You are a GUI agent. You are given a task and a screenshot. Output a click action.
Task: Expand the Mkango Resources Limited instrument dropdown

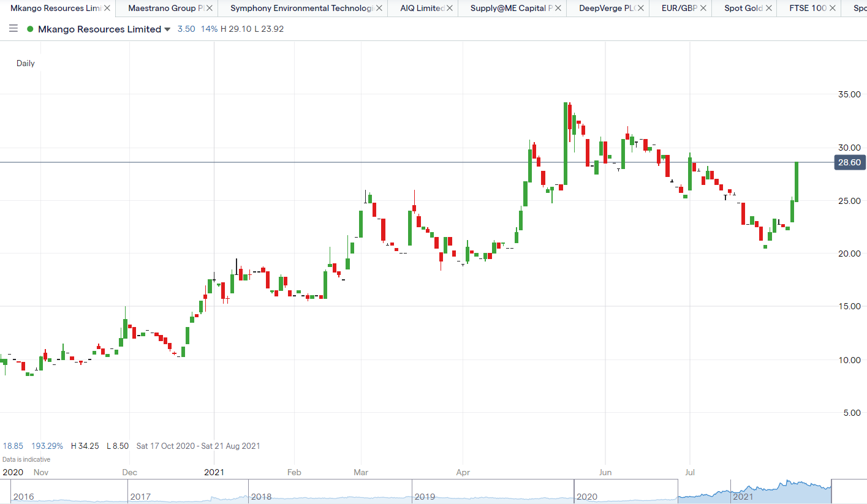(x=167, y=30)
